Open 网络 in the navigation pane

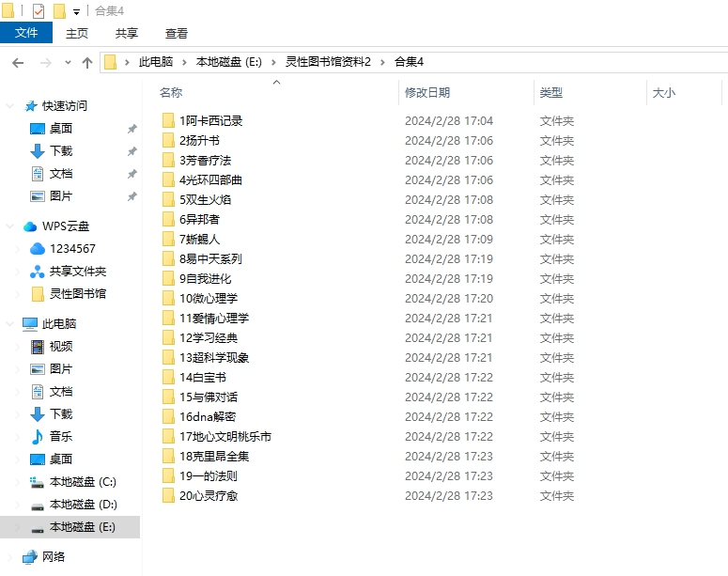point(54,556)
